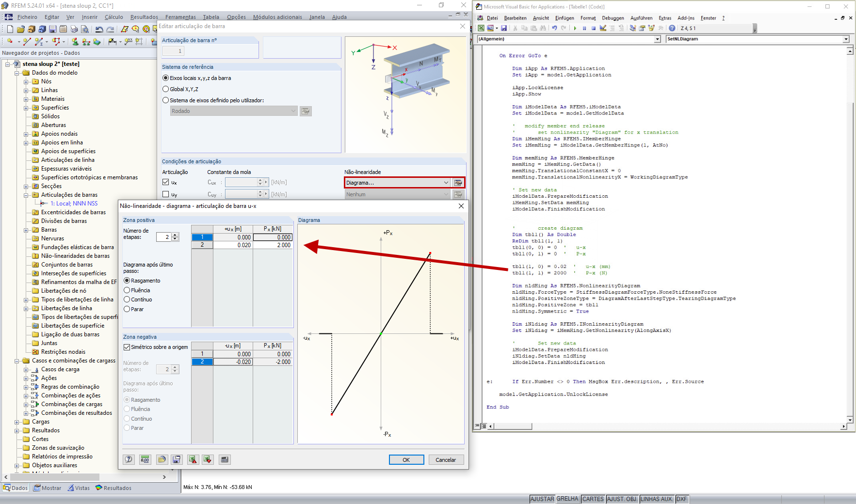This screenshot has height=504, width=856.
Task: Click the Project Explorer icon in VBA toolbar
Action: click(x=633, y=28)
